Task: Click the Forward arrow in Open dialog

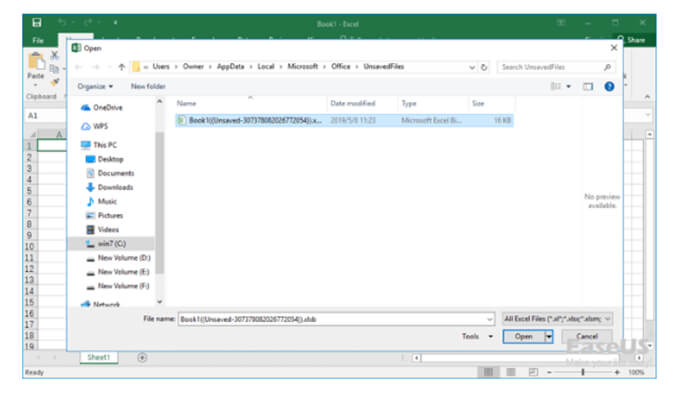Action: point(96,67)
